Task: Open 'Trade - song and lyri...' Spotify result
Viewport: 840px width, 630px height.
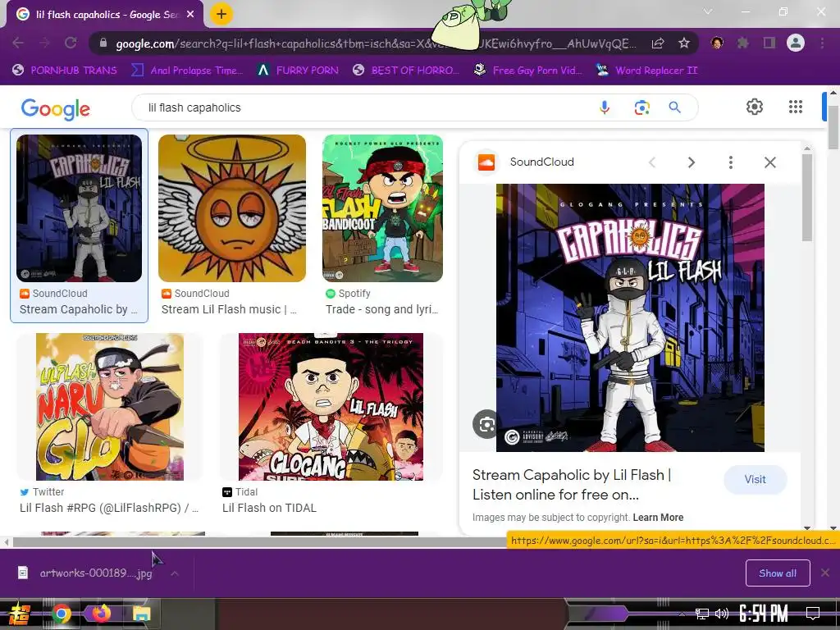Action: [x=382, y=309]
